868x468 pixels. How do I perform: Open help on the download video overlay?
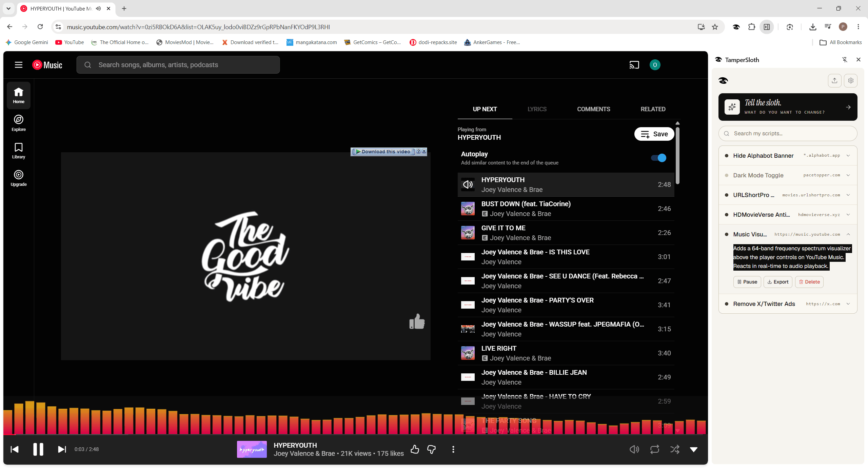click(x=418, y=151)
